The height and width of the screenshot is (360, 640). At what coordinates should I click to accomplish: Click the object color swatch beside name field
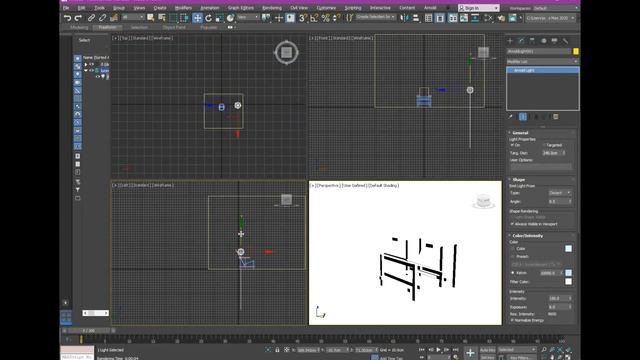pos(576,51)
